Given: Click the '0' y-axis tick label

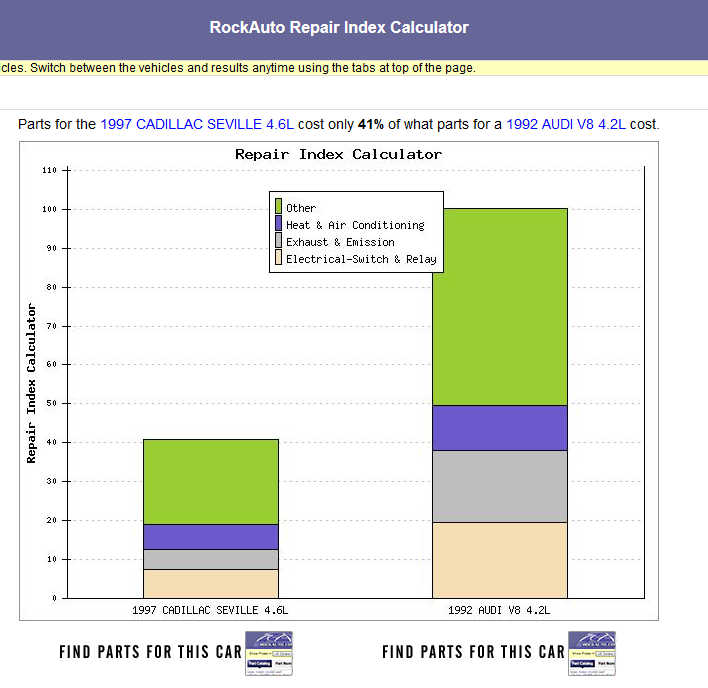Looking at the screenshot, I should [x=54, y=598].
